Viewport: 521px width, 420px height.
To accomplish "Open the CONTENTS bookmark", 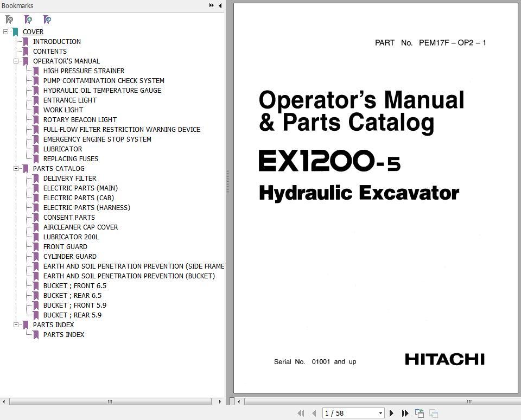I will (x=50, y=52).
